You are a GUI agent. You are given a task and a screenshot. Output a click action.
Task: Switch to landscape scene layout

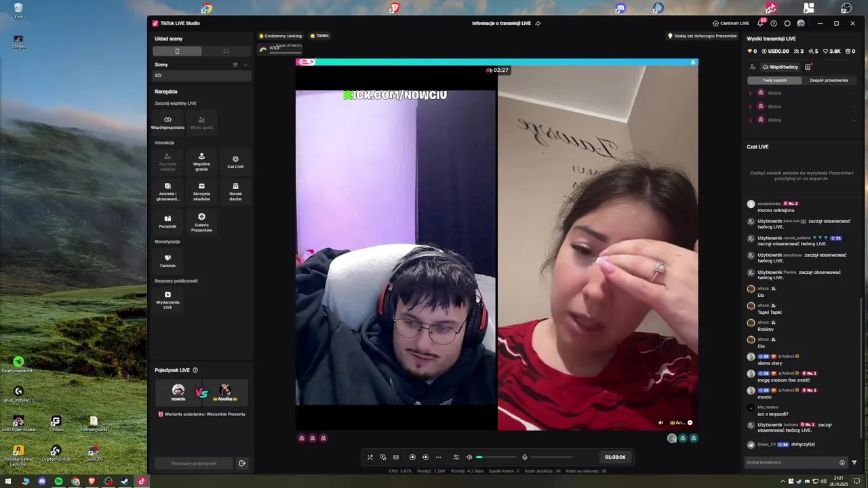tap(226, 51)
